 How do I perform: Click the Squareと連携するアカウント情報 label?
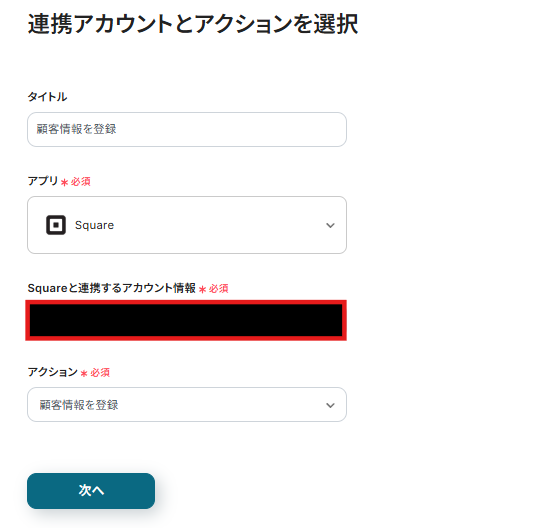tap(112, 288)
